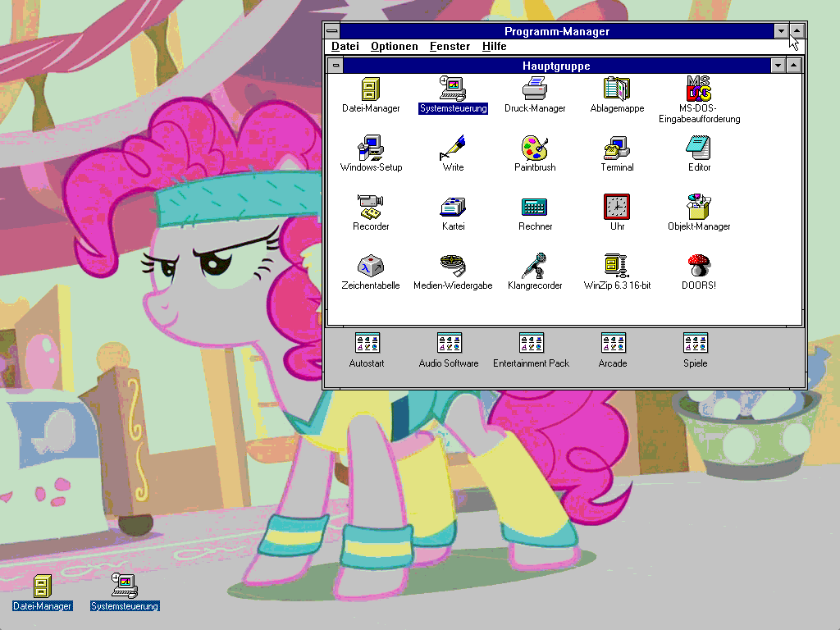The image size is (840, 630).
Task: Launch the Recorder camera icon
Action: coord(370,207)
